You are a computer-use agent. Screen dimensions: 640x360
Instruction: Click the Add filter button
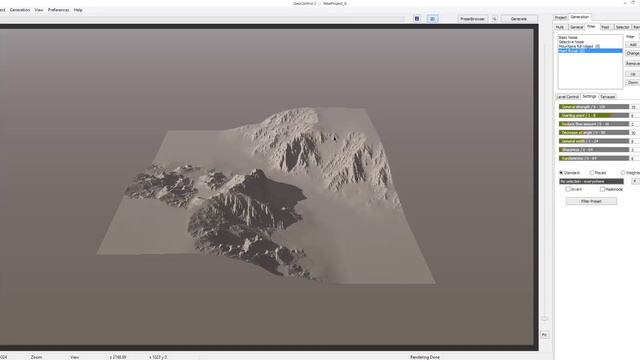(633, 44)
